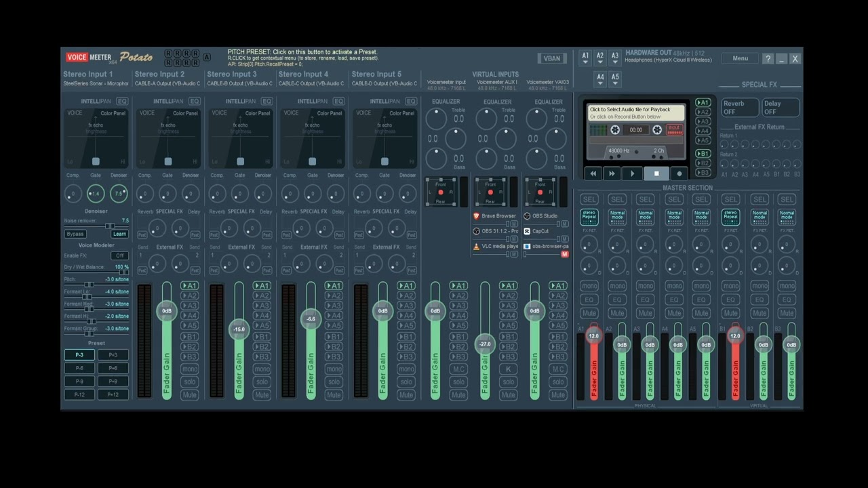
Task: Click the CapCut app icon
Action: click(x=527, y=231)
